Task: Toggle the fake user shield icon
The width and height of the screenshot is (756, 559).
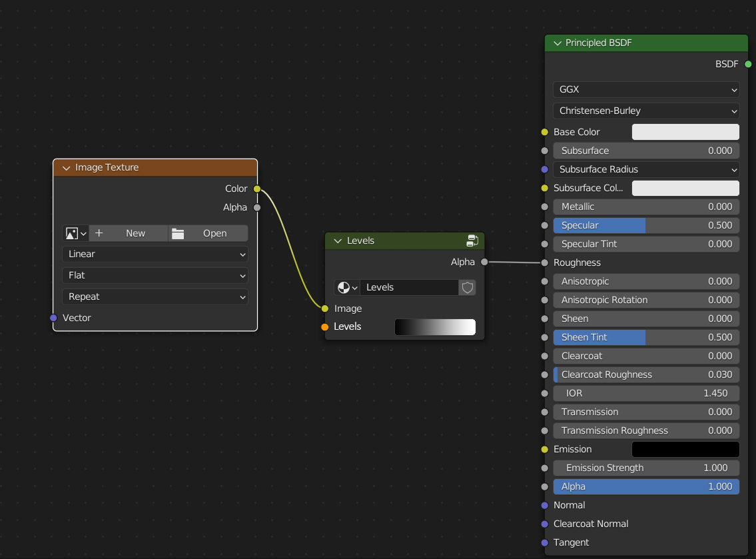Action: click(467, 287)
